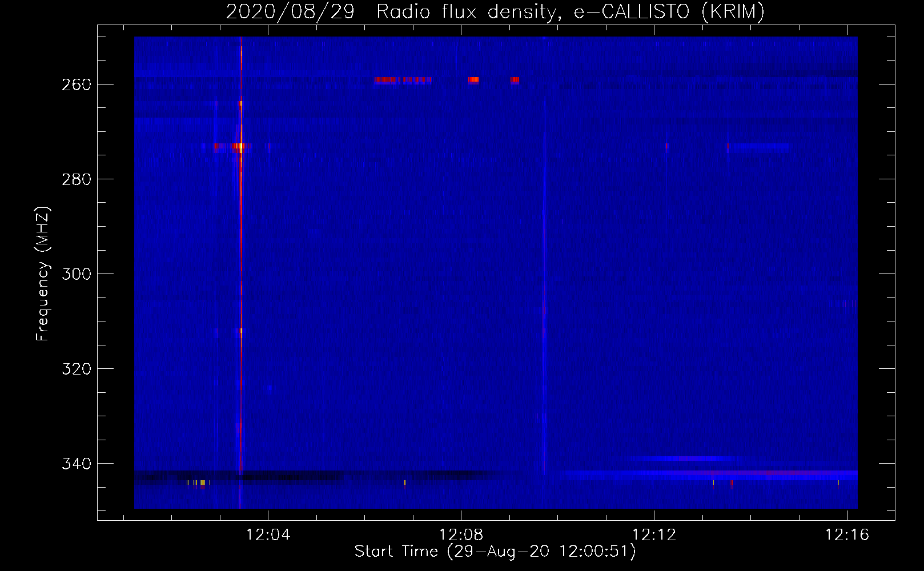
Task: Click the date '2020/08/29' in the title
Action: coord(290,11)
